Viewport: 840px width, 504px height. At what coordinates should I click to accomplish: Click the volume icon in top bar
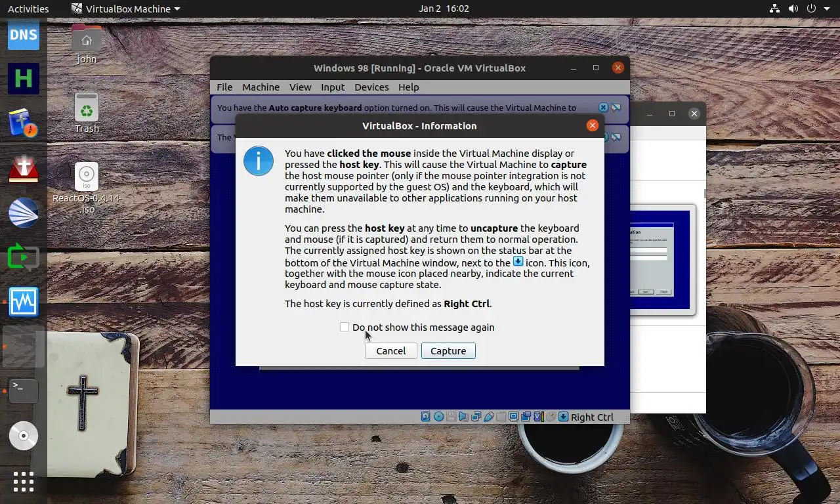click(x=793, y=9)
